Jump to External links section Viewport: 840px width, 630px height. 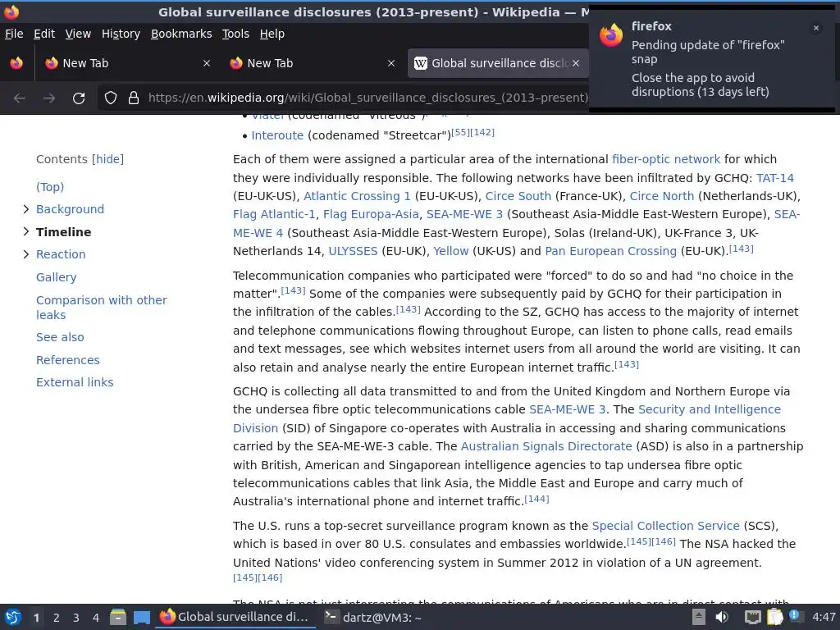75,382
